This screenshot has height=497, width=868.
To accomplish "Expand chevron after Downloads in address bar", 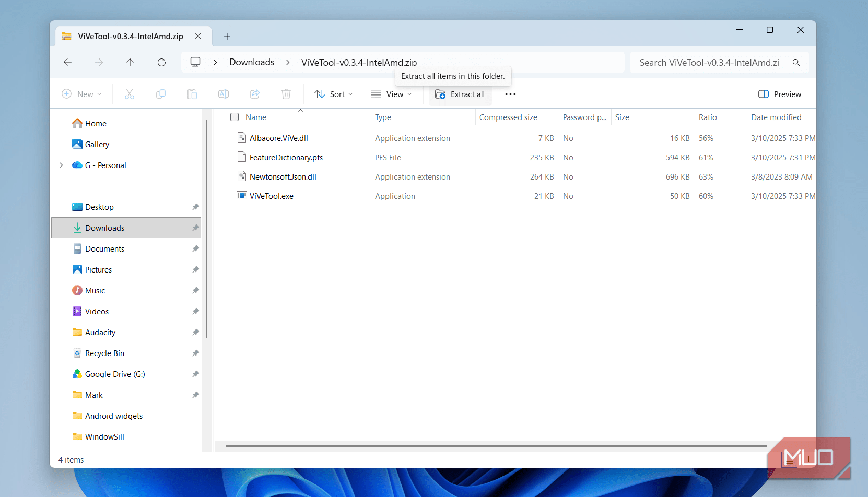I will pyautogui.click(x=288, y=62).
